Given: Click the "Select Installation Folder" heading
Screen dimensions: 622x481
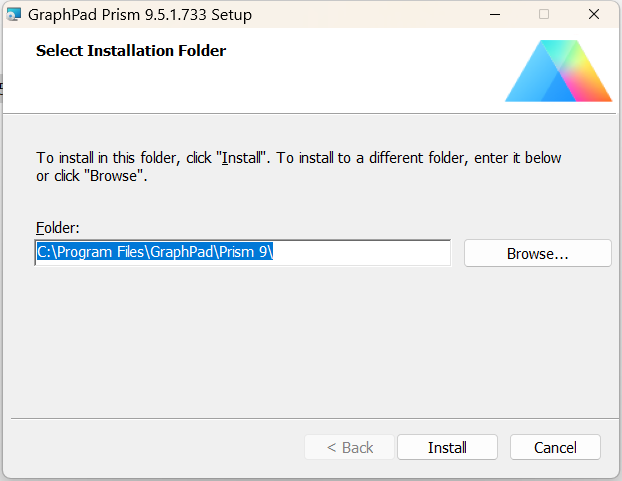Looking at the screenshot, I should (131, 51).
